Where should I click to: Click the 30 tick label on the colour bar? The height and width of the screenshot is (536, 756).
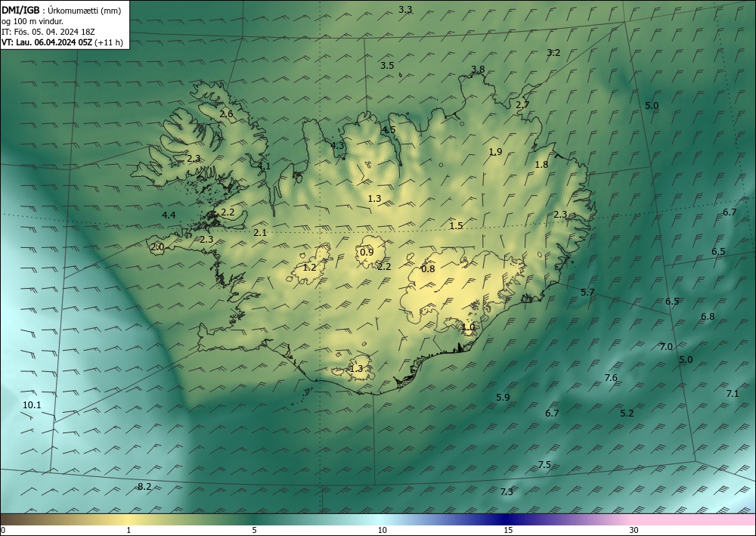point(634,530)
